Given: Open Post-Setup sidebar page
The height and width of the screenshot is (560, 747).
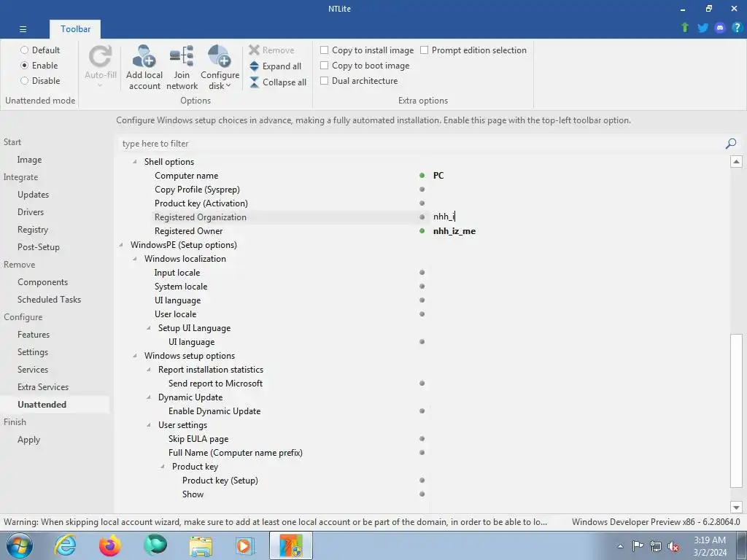Looking at the screenshot, I should click(x=38, y=247).
